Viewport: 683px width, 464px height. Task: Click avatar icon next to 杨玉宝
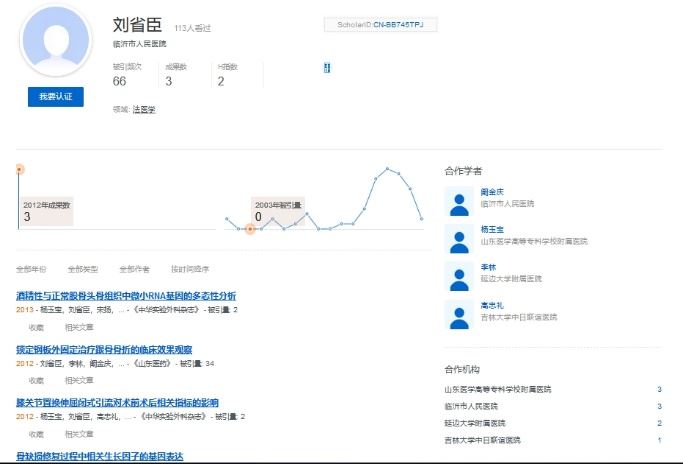coord(459,239)
